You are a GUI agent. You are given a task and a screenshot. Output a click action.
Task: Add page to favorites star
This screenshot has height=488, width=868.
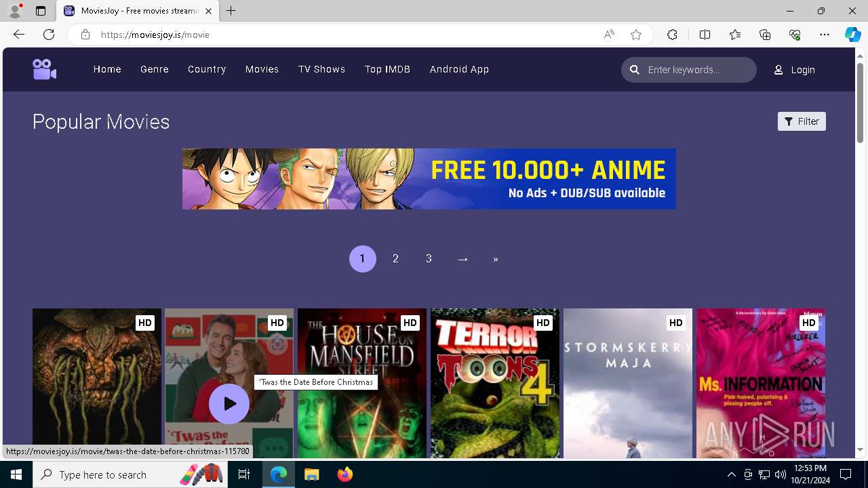coord(636,35)
